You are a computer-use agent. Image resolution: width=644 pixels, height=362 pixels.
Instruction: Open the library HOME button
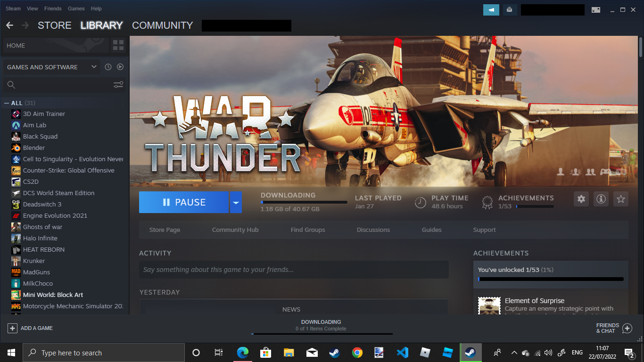(55, 46)
